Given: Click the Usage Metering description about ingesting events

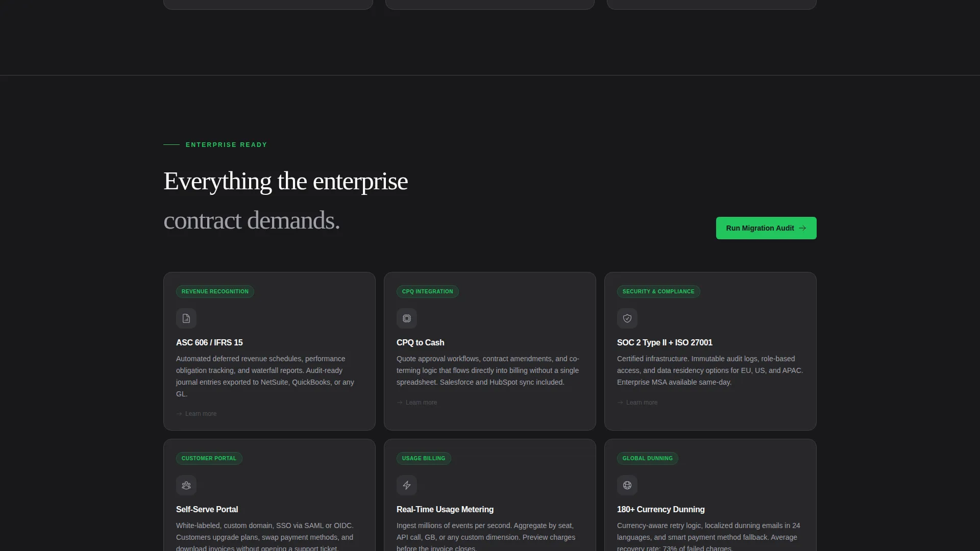Looking at the screenshot, I should point(486,536).
